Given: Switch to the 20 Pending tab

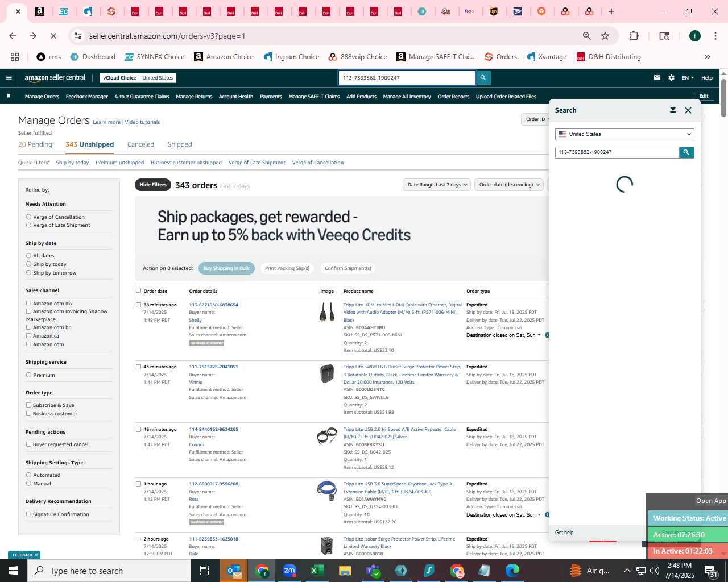Looking at the screenshot, I should point(35,144).
